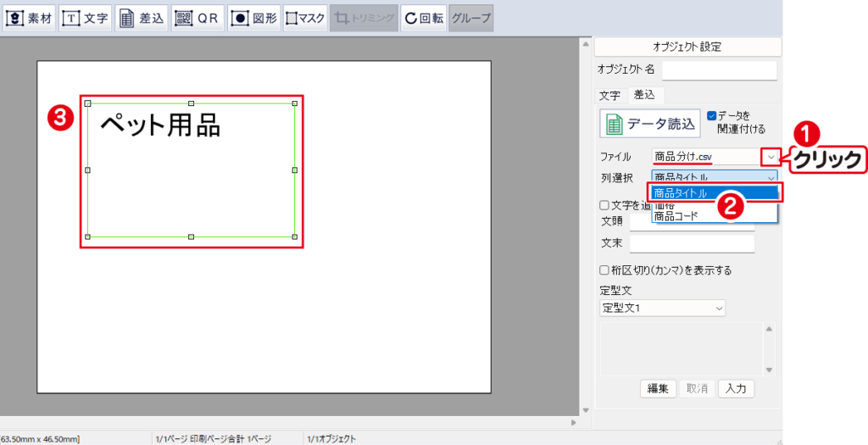Insert a QR code via QR icon
This screenshot has width=868, height=445.
click(x=198, y=18)
